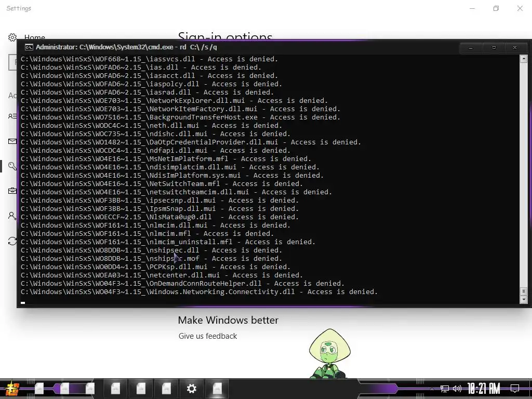
Task: Click the line with DaOtpCredentialProvider.dll.mui
Action: point(191,142)
